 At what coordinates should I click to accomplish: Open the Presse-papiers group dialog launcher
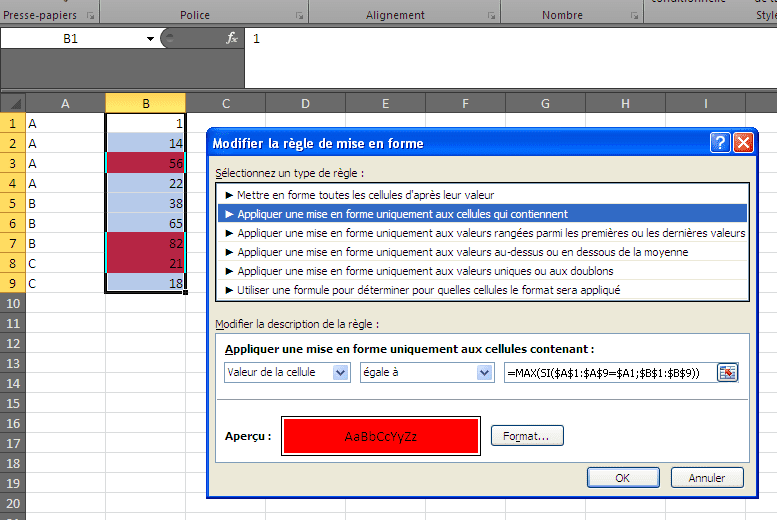90,16
